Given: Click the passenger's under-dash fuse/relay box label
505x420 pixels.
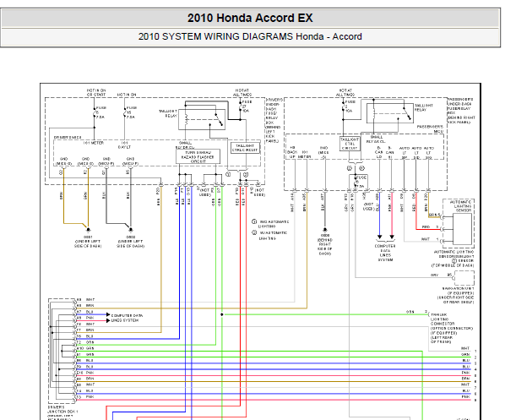Looking at the screenshot, I should pyautogui.click(x=461, y=111).
